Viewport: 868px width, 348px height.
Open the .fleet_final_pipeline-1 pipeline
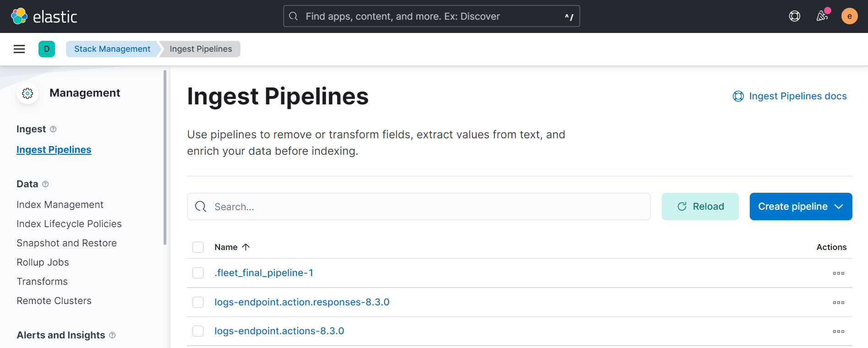click(x=264, y=273)
